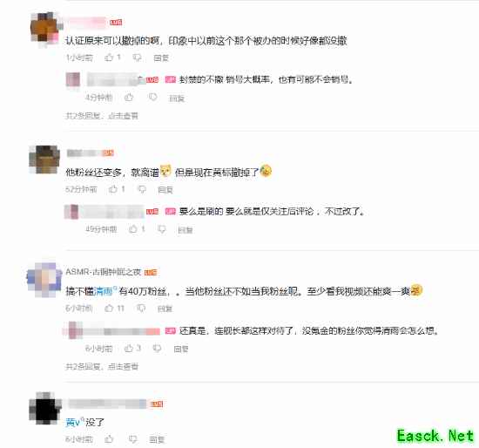
Task: Open the avatar of the first commenter
Action: (x=45, y=30)
